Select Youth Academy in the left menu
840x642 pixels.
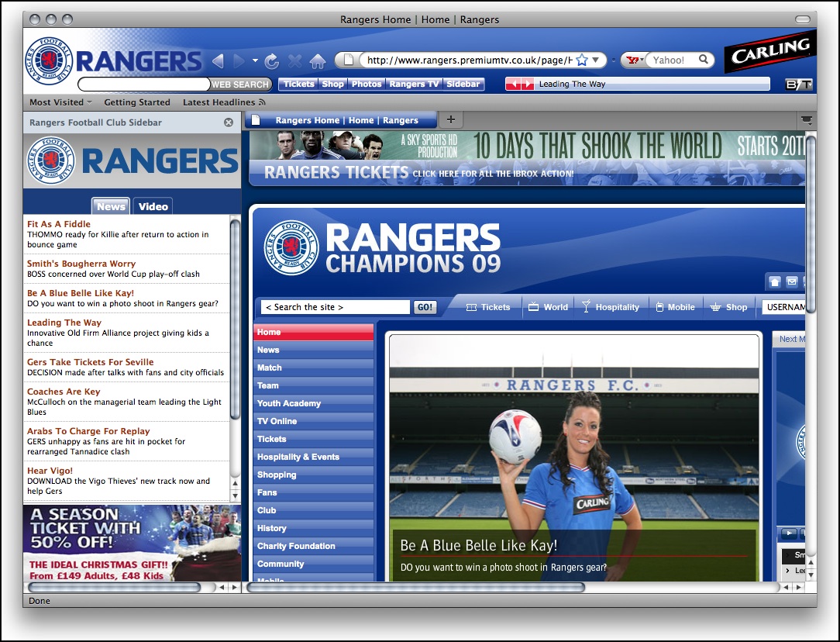pyautogui.click(x=313, y=403)
